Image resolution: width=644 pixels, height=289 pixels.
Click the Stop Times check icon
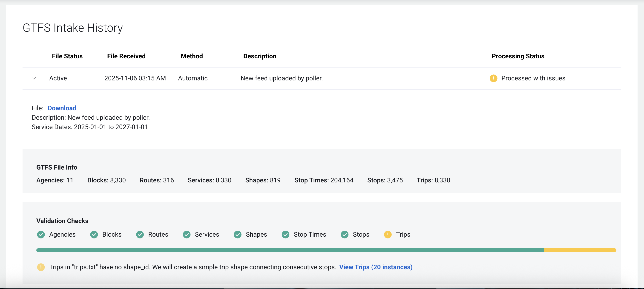(x=285, y=235)
